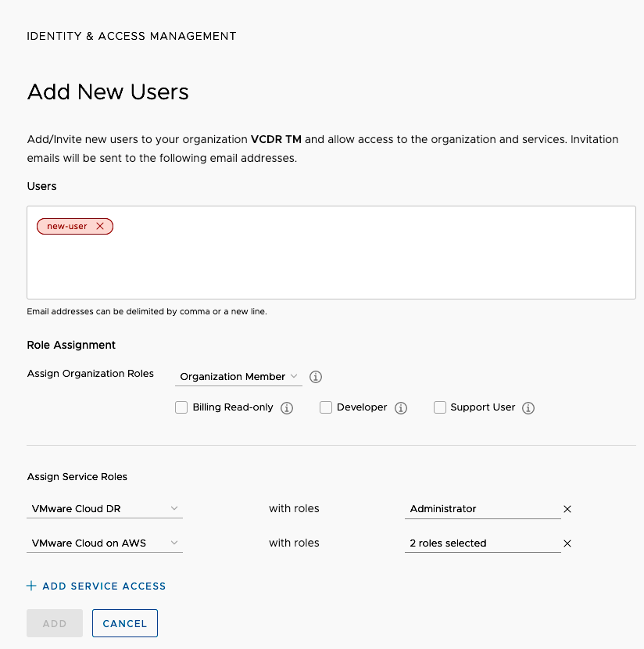Screen dimensions: 644x649
Task: Click the ADD SERVICE ACCESS link
Action: click(x=104, y=586)
